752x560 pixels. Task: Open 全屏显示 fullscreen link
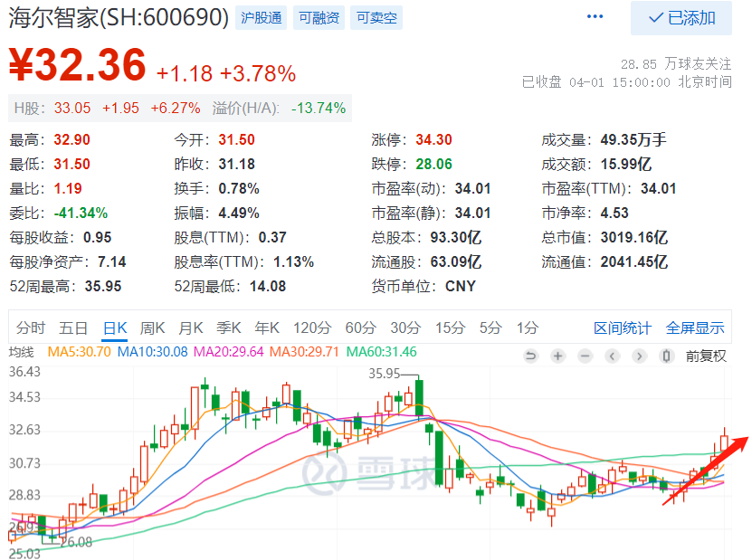(695, 328)
